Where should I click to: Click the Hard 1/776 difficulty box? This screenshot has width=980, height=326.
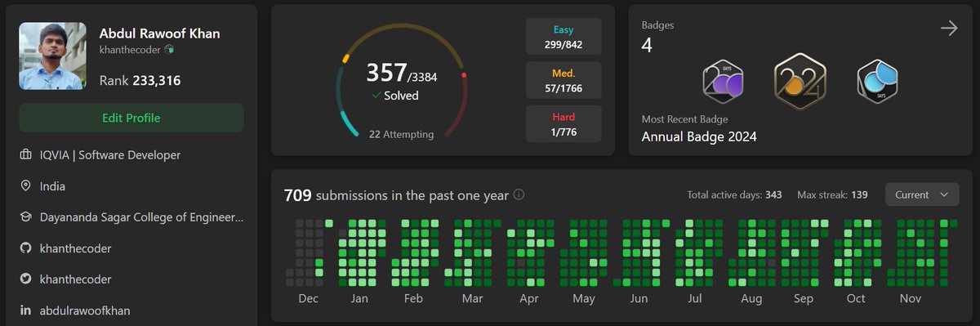click(563, 123)
